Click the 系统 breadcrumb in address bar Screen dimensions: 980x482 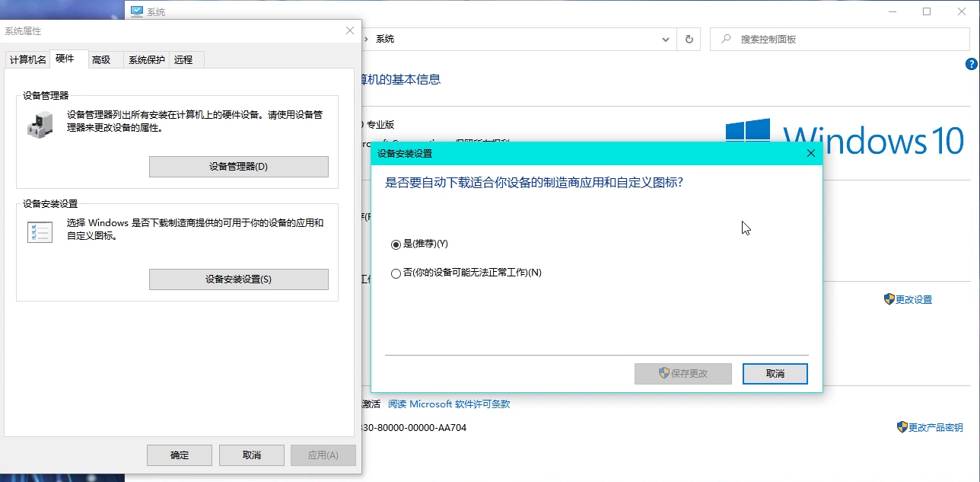tap(385, 40)
